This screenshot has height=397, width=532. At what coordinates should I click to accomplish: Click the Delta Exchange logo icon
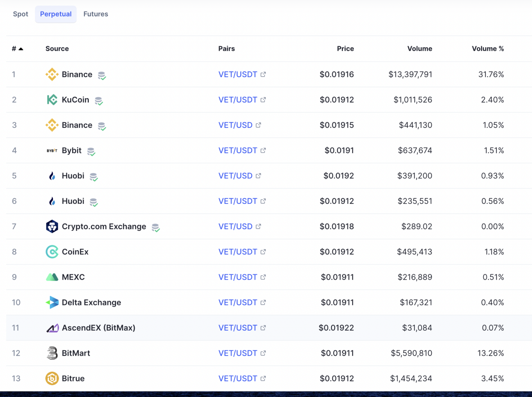[x=52, y=303]
